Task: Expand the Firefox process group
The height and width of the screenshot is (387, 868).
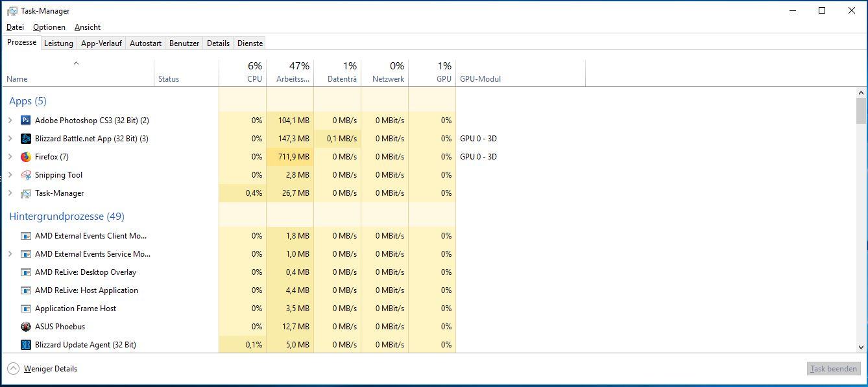Action: click(10, 157)
